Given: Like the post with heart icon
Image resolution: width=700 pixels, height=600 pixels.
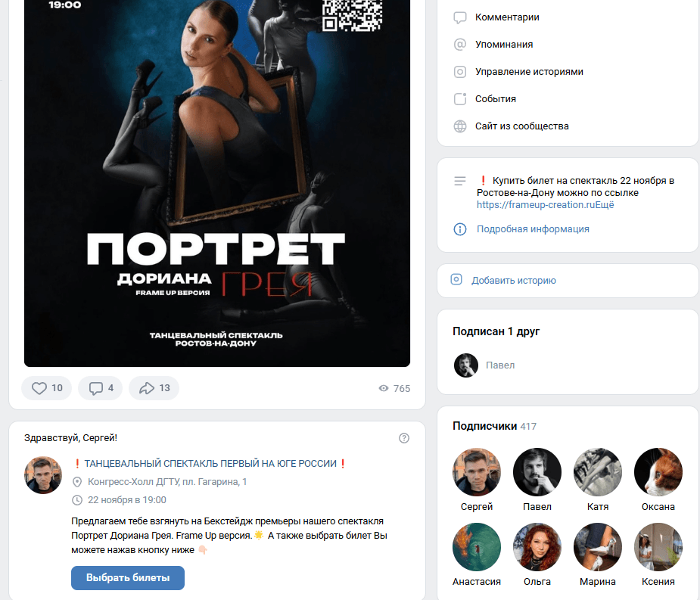Looking at the screenshot, I should (x=39, y=388).
